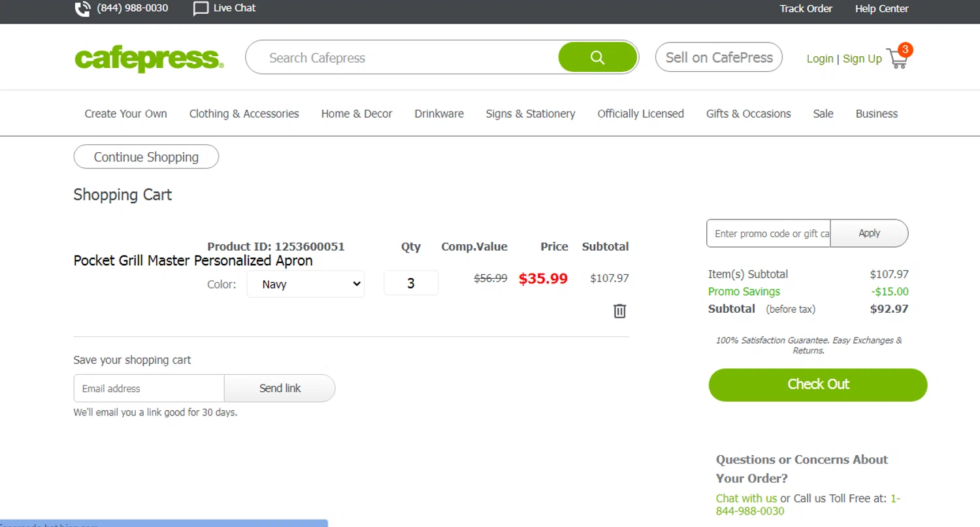
Task: Open the Navy color dropdown
Action: (305, 284)
